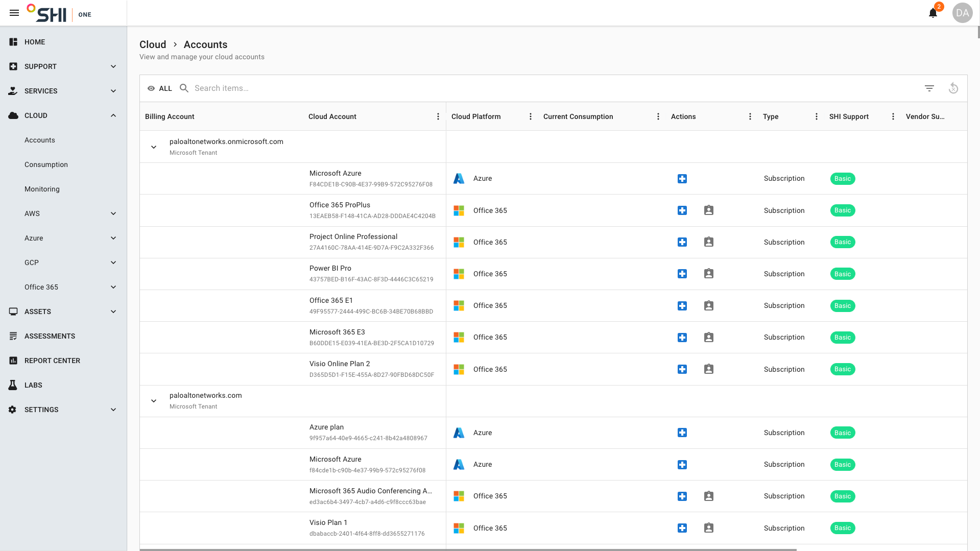This screenshot has width=980, height=551.
Task: Go to Report Center in sidebar
Action: tap(52, 361)
